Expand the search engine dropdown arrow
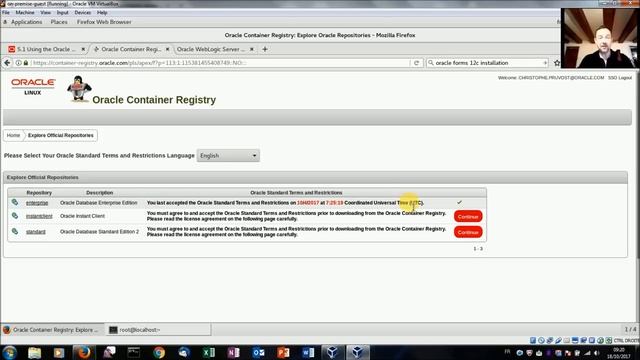The image size is (640, 360). pyautogui.click(x=545, y=63)
